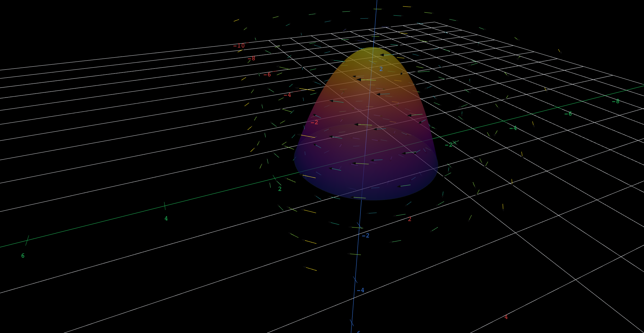The width and height of the screenshot is (644, 333).
Task: Select the red axis label -4
Action: point(287,95)
